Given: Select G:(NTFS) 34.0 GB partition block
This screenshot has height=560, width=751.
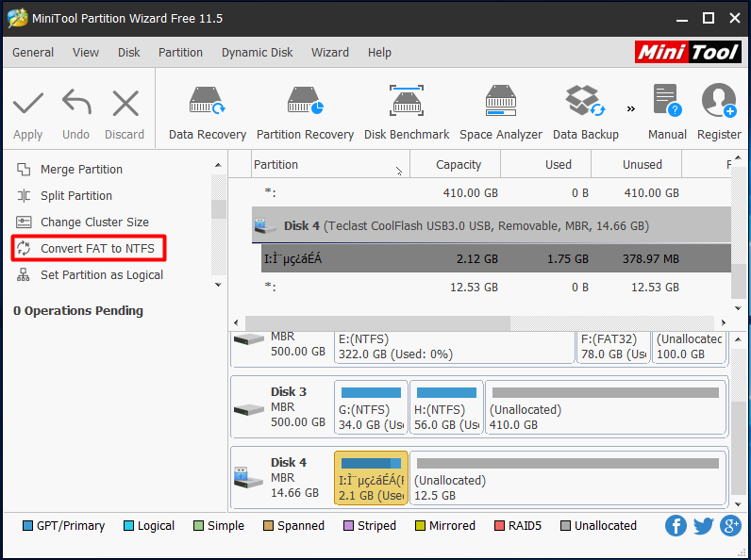Looking at the screenshot, I should click(371, 407).
